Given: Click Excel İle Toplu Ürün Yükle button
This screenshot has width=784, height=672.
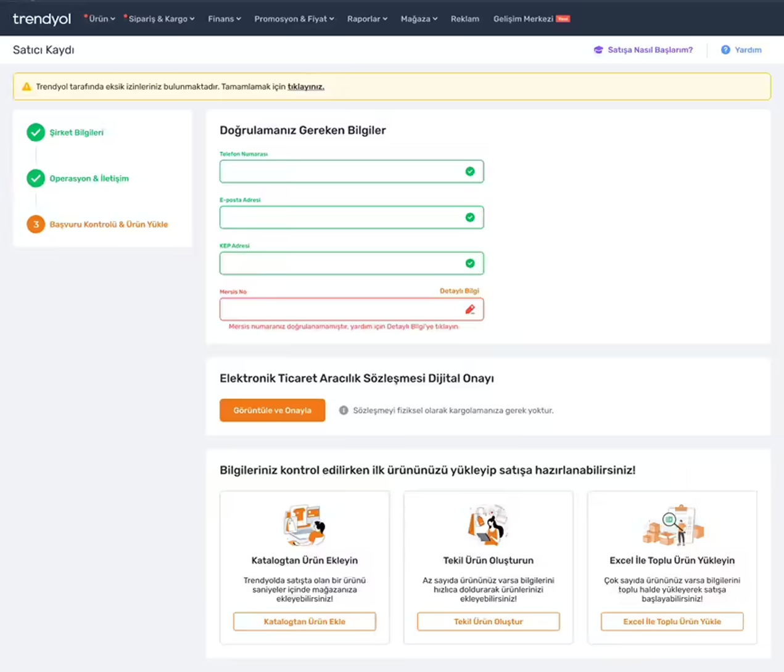Looking at the screenshot, I should click(x=672, y=621).
